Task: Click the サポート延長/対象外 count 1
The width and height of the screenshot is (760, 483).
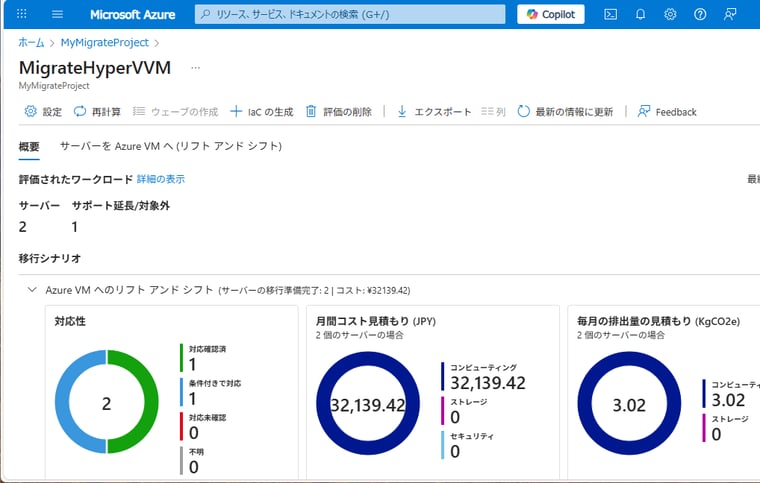Action: pyautogui.click(x=75, y=227)
